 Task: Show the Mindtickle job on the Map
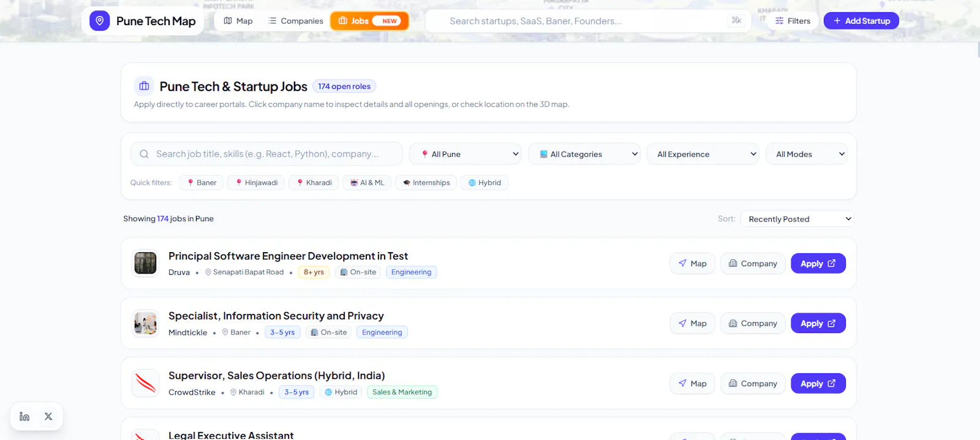[x=692, y=324]
